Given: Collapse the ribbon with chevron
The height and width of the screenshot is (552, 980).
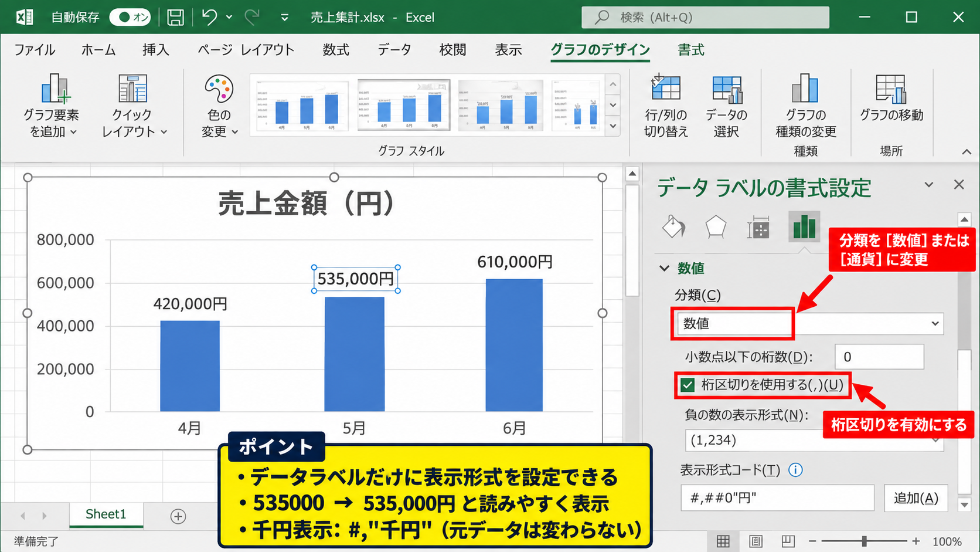Looking at the screenshot, I should pyautogui.click(x=967, y=152).
